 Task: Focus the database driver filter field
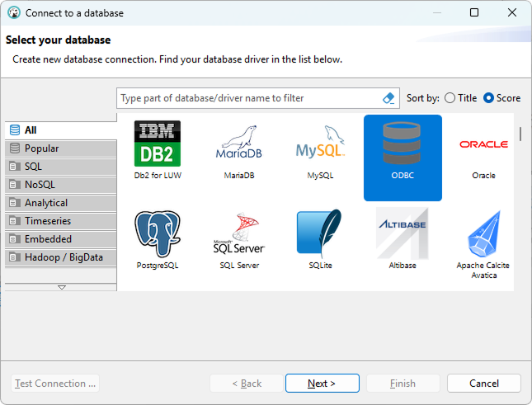(x=247, y=98)
